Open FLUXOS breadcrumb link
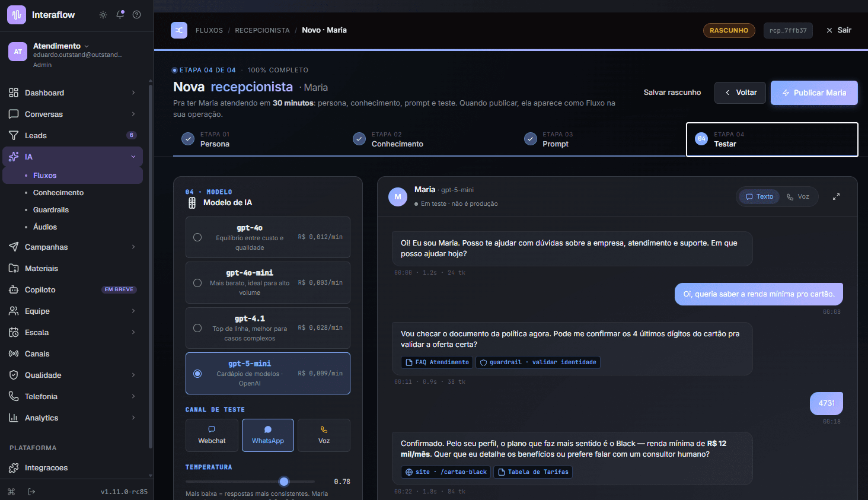Image resolution: width=868 pixels, height=500 pixels. tap(209, 30)
